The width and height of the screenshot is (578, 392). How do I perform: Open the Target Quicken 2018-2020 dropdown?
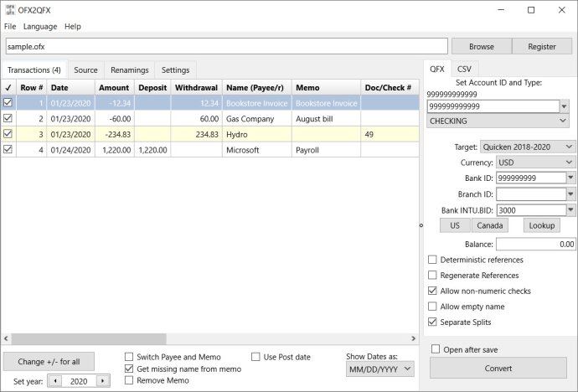click(x=528, y=147)
